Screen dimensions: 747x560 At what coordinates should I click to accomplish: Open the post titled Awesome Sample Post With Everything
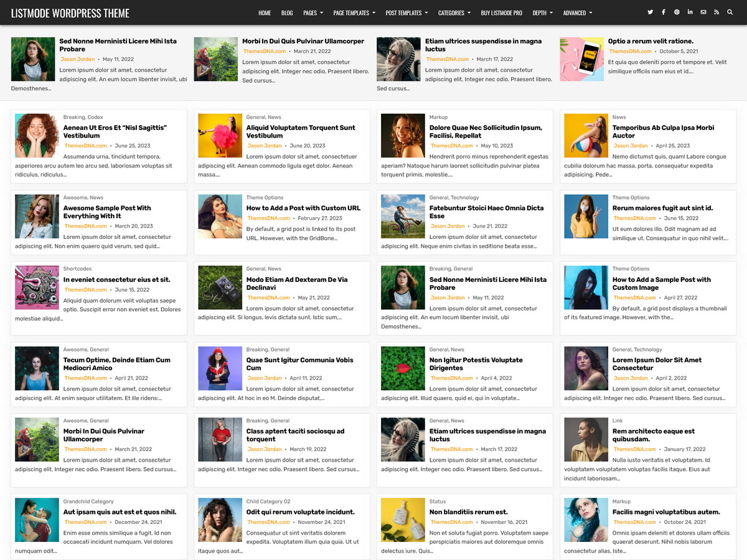coord(108,212)
